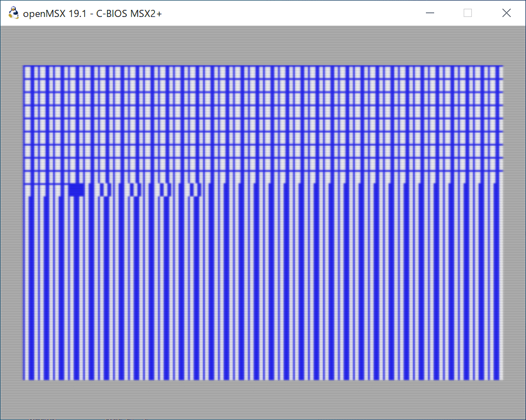The width and height of the screenshot is (526, 420).
Task: Click the center of the MSX display
Action: coord(262,221)
